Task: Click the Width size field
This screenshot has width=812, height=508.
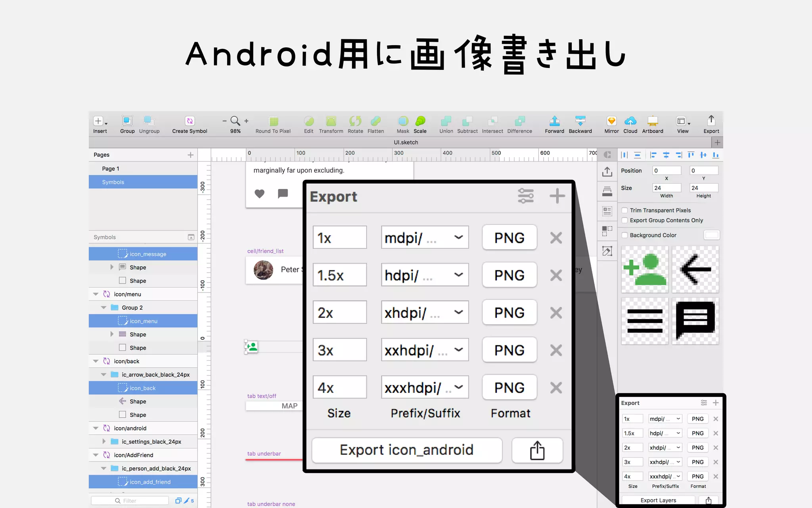Action: coord(666,188)
